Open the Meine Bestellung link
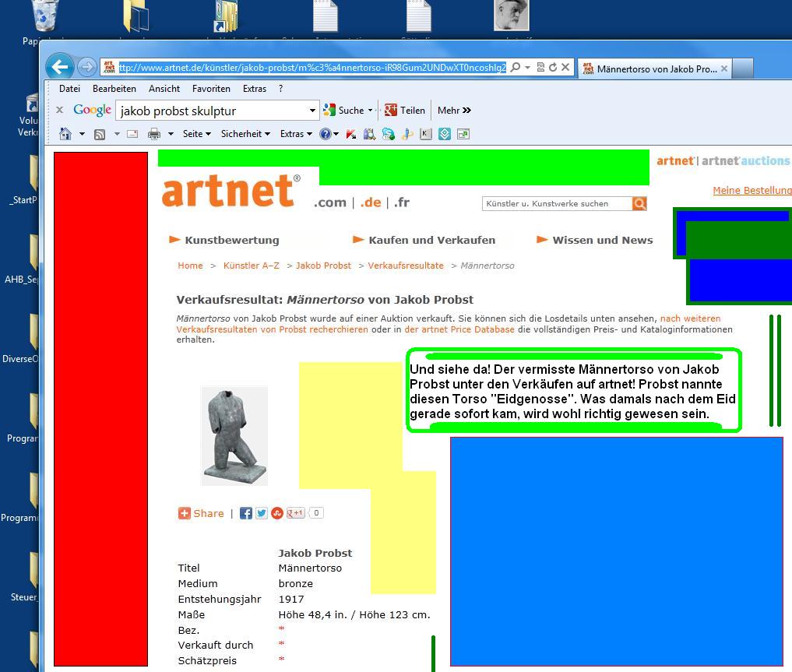Screen dimensions: 792x672 pyautogui.click(x=752, y=190)
